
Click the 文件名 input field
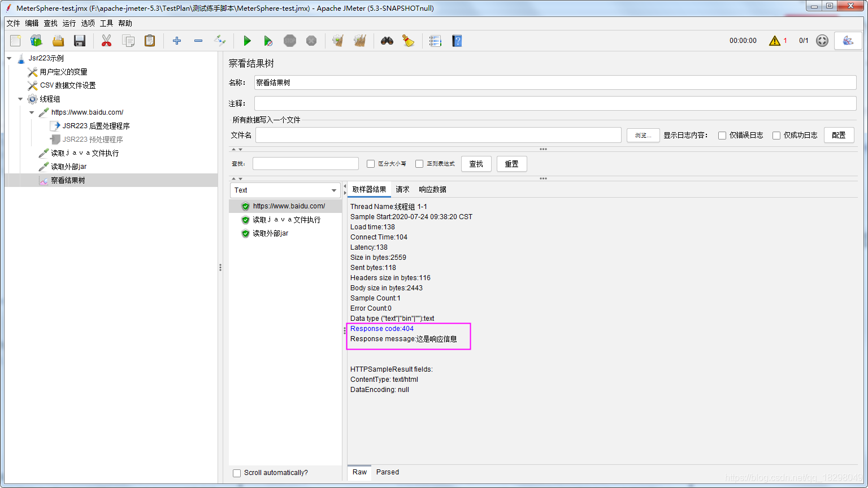click(439, 135)
